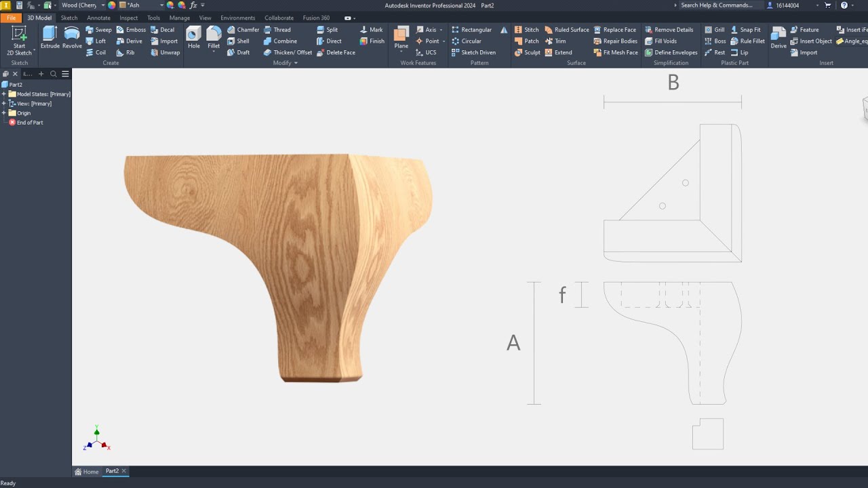Start a 2D Sketch

(x=19, y=41)
